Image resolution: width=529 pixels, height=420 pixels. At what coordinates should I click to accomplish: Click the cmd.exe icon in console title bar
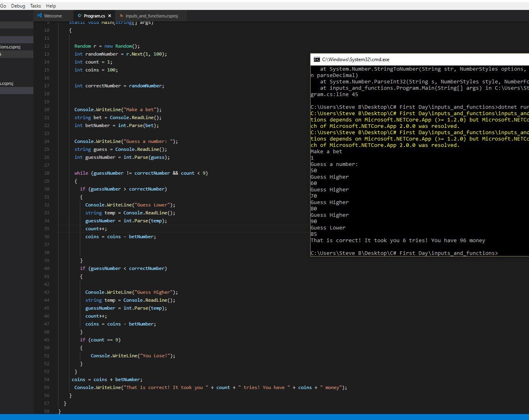317,60
